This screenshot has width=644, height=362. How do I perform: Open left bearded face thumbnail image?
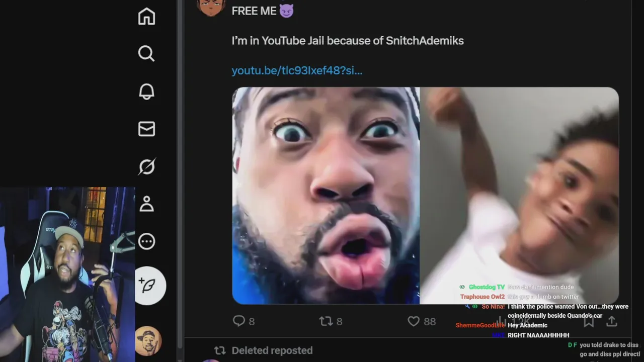(x=326, y=196)
